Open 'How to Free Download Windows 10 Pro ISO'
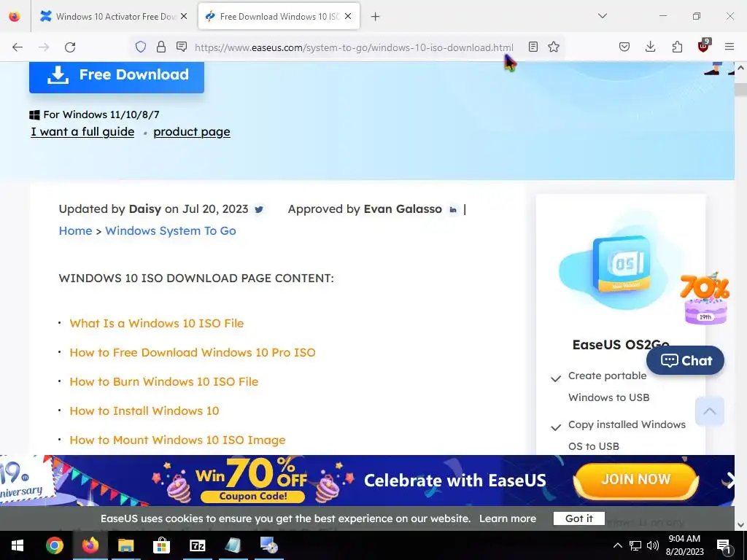 [193, 352]
